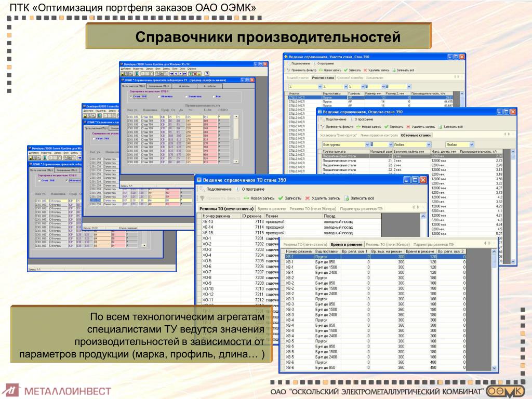Image resolution: width=532 pixels, height=399 pixels.
Task: Click О программе in the ТО стана 350 window
Action: point(250,189)
